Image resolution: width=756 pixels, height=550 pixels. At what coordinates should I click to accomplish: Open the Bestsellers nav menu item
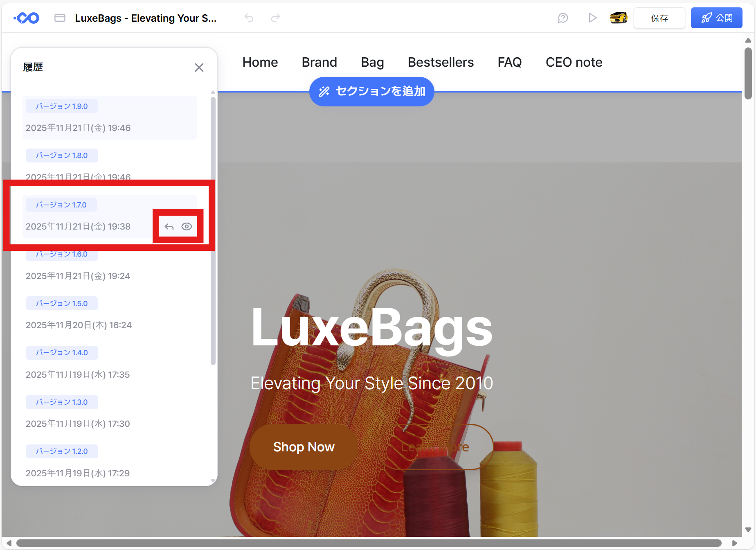point(441,62)
